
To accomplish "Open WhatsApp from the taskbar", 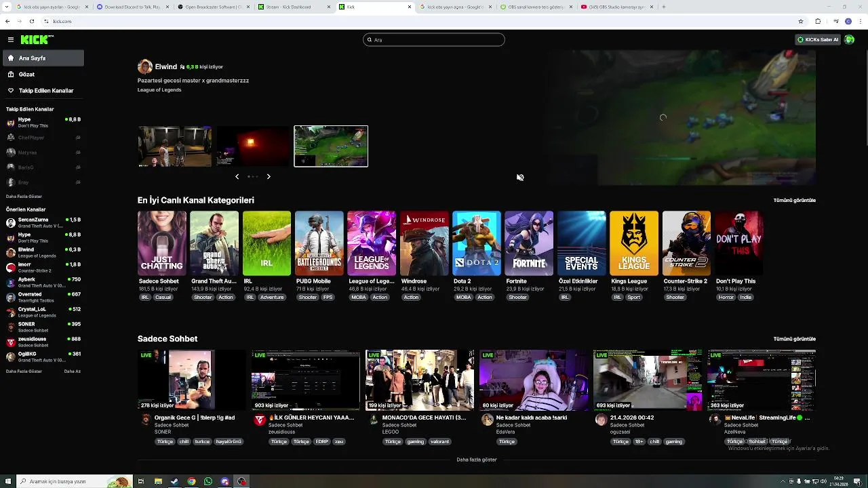I will [208, 482].
